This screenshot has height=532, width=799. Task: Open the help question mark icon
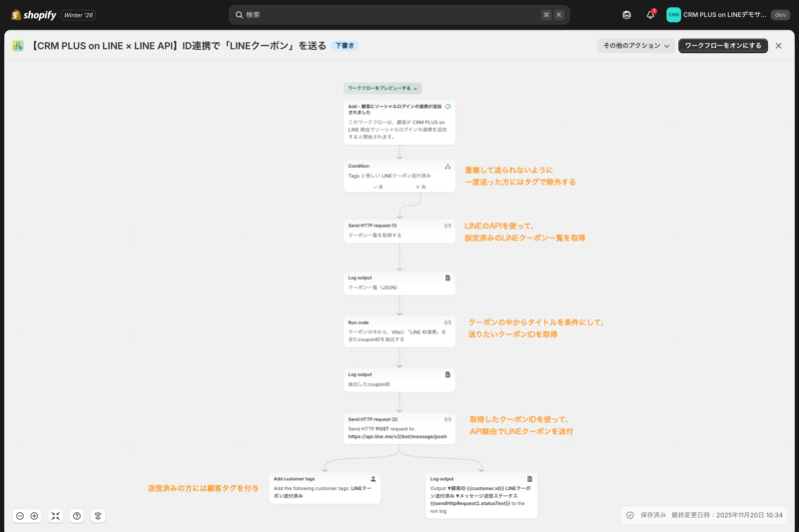pyautogui.click(x=77, y=516)
